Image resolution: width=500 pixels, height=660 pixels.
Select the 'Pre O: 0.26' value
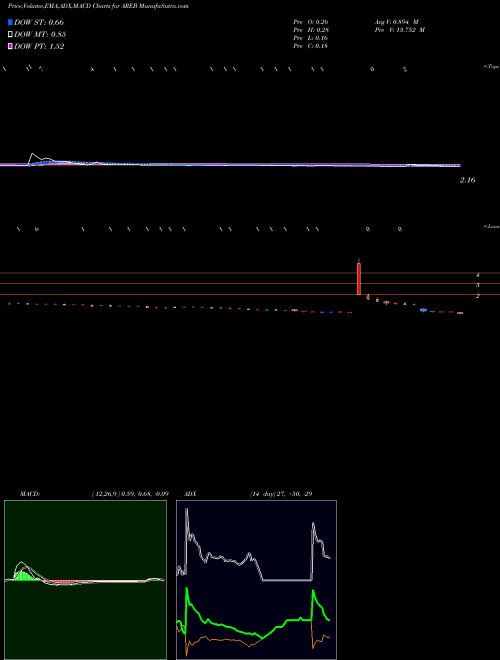point(311,22)
